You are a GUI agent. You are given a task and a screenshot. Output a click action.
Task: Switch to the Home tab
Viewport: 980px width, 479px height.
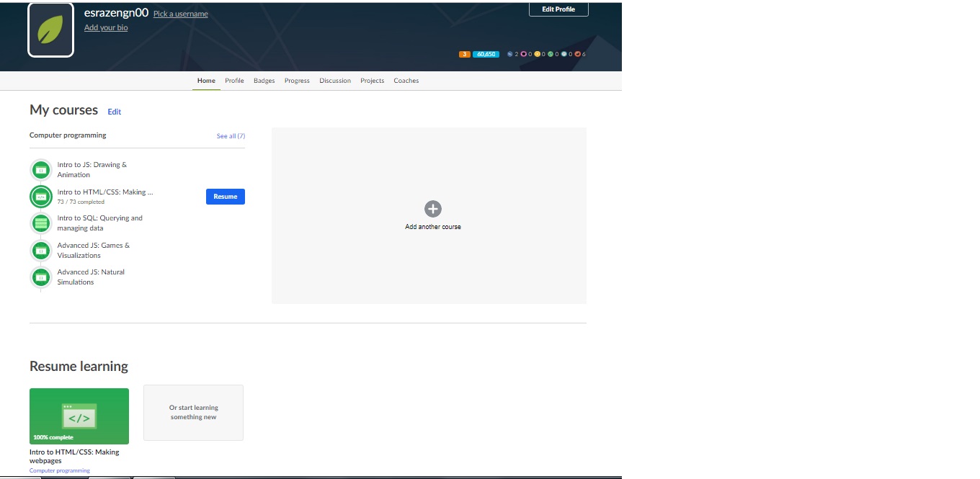(206, 81)
